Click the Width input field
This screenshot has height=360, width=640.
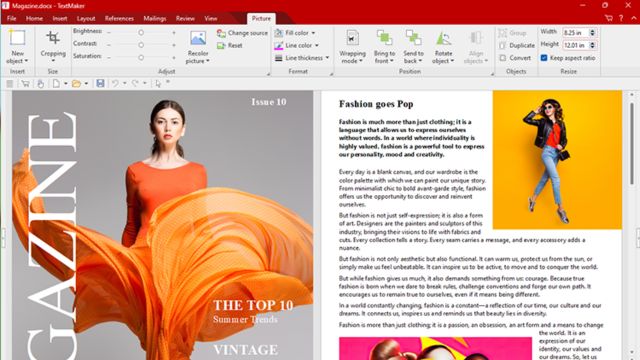(576, 32)
